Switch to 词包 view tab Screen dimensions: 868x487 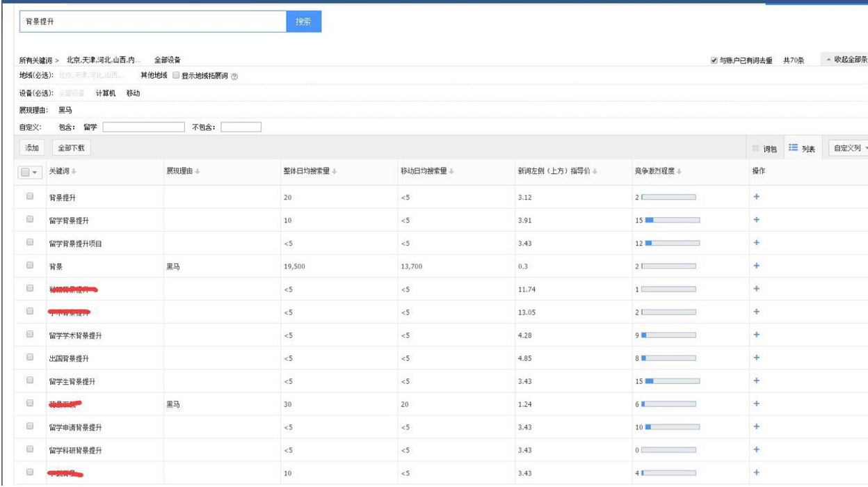click(x=765, y=148)
